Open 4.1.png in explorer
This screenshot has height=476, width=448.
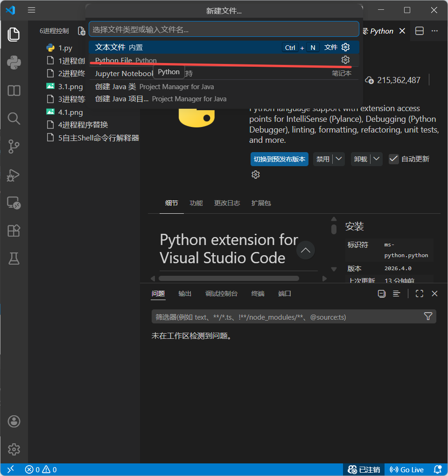coord(70,112)
